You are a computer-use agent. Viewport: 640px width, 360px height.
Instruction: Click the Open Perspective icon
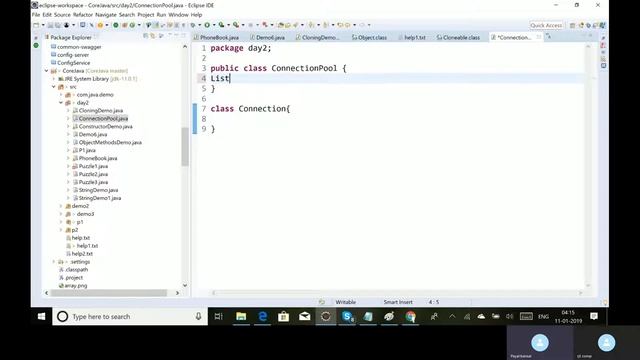pyautogui.click(x=573, y=25)
